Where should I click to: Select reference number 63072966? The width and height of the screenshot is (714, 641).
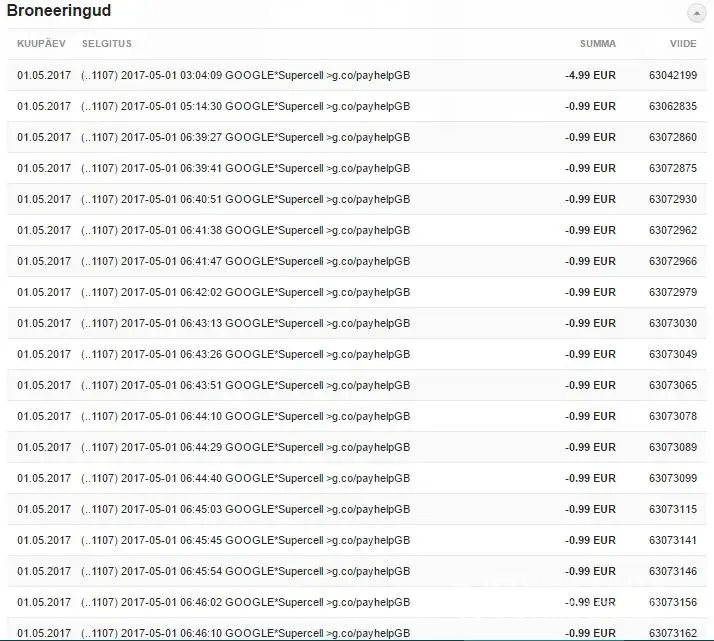673,261
